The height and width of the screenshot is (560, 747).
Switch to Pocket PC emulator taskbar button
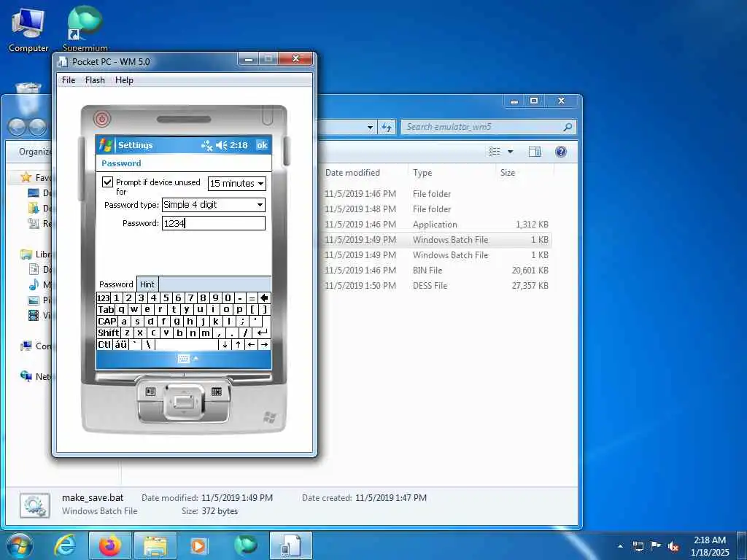pos(291,545)
